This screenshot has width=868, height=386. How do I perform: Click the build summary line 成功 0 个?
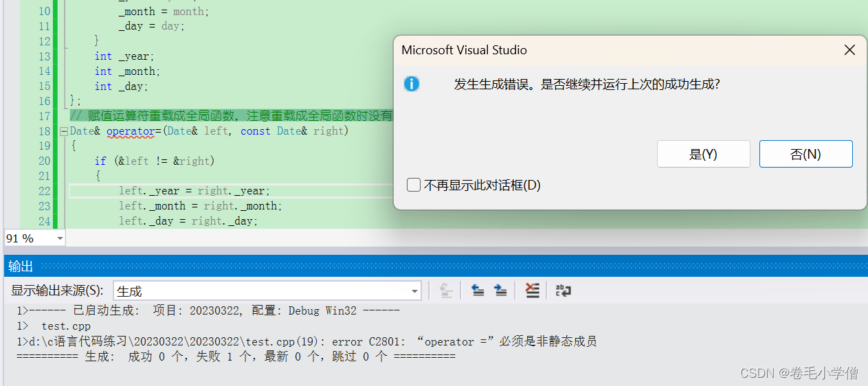pos(236,356)
